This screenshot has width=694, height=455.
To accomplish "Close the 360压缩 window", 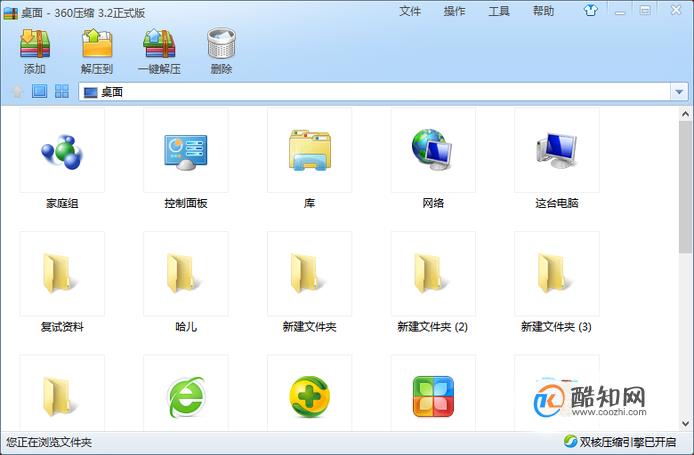I will (x=676, y=10).
